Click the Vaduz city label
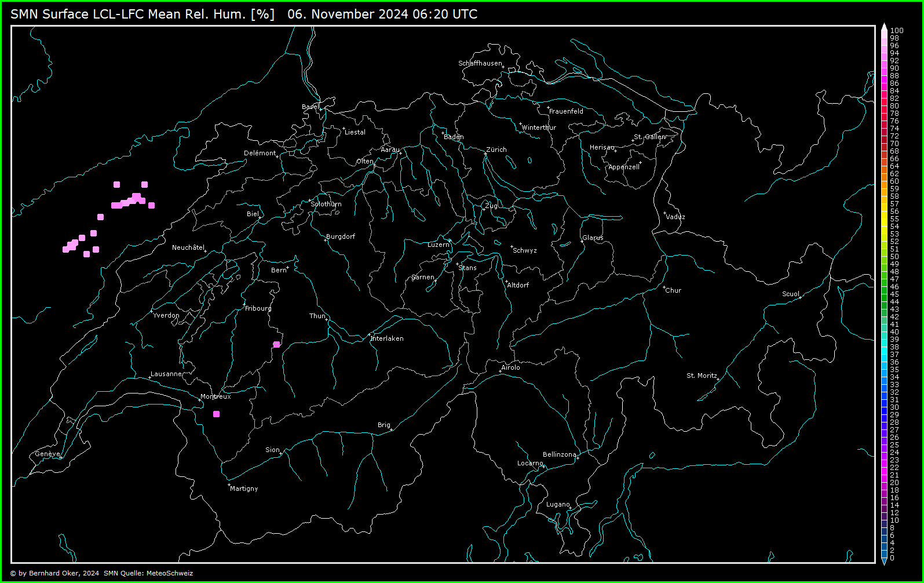Screen dimensions: 924x583 point(675,217)
